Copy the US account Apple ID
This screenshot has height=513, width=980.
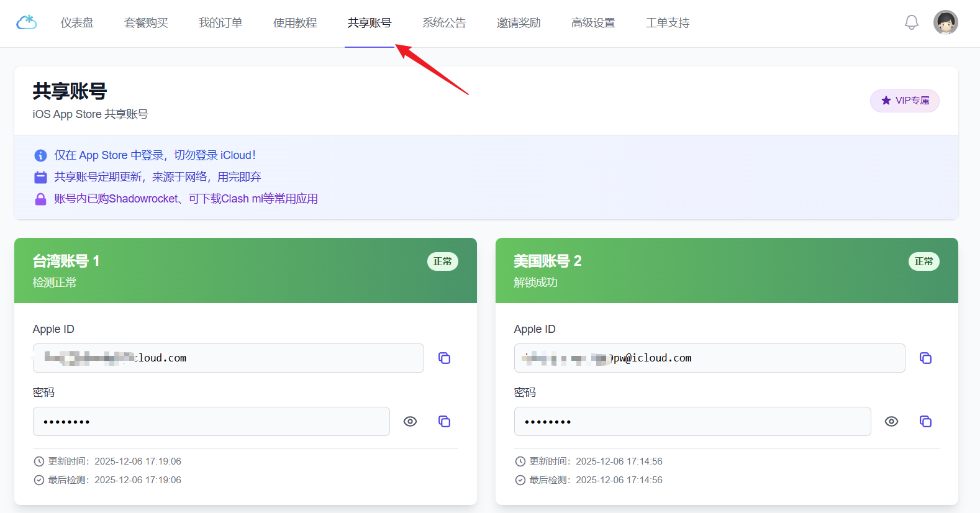pyautogui.click(x=925, y=358)
